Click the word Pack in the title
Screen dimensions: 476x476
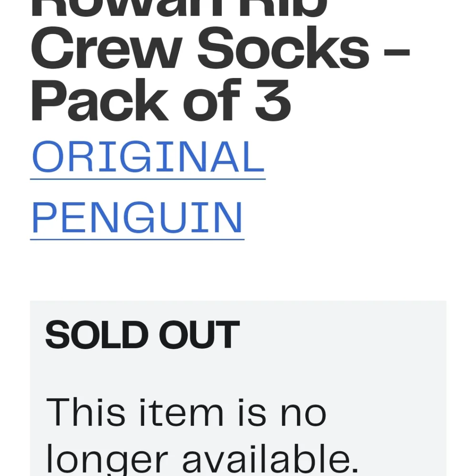coord(99,100)
